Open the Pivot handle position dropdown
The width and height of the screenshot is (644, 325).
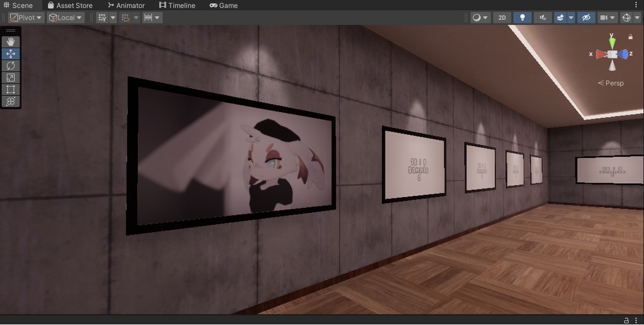[26, 18]
